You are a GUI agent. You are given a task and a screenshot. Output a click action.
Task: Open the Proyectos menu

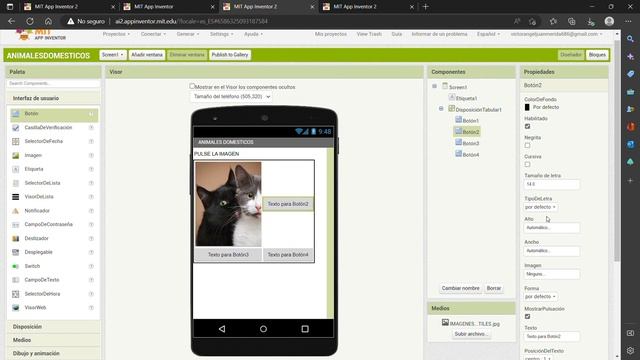(116, 34)
